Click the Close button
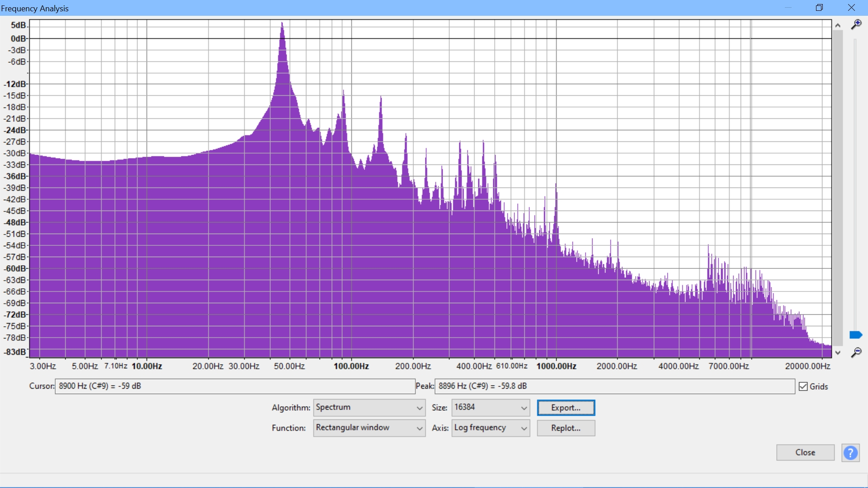 click(x=805, y=452)
